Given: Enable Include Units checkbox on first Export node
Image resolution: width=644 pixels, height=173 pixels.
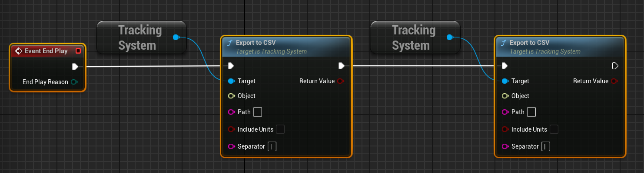Looking at the screenshot, I should (280, 129).
